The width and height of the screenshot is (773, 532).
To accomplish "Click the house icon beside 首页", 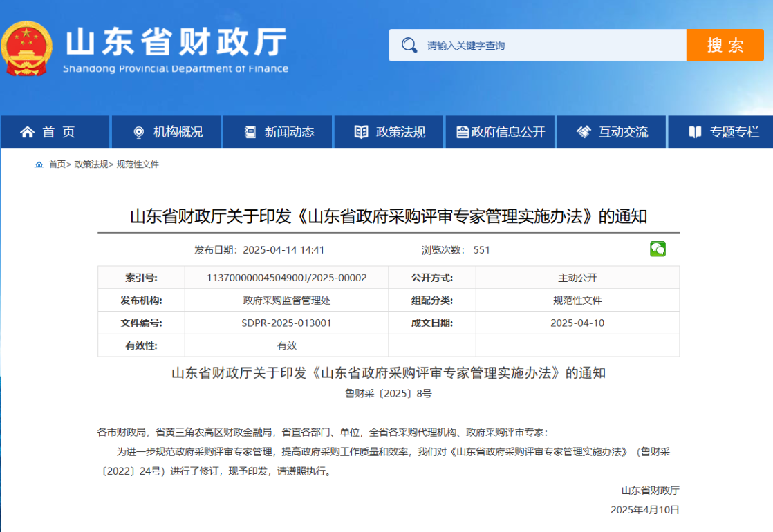I will tap(28, 132).
